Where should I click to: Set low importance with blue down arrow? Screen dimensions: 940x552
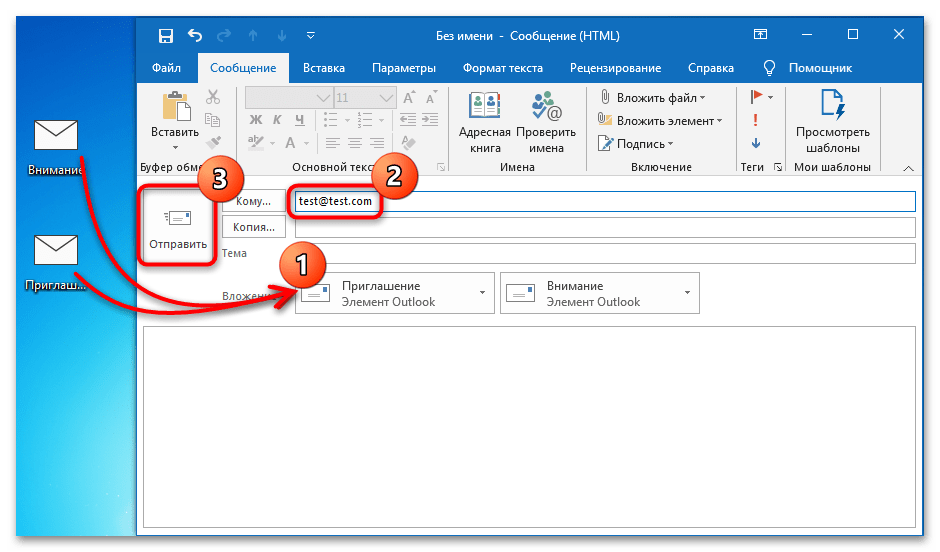(x=756, y=142)
